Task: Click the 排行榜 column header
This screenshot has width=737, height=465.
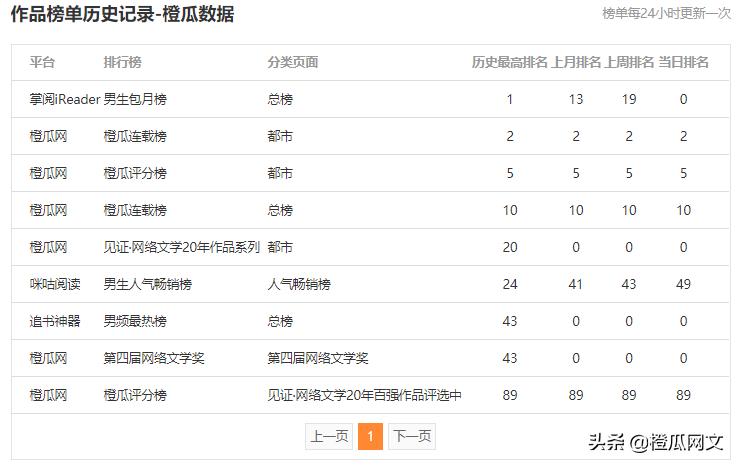Action: coord(123,62)
